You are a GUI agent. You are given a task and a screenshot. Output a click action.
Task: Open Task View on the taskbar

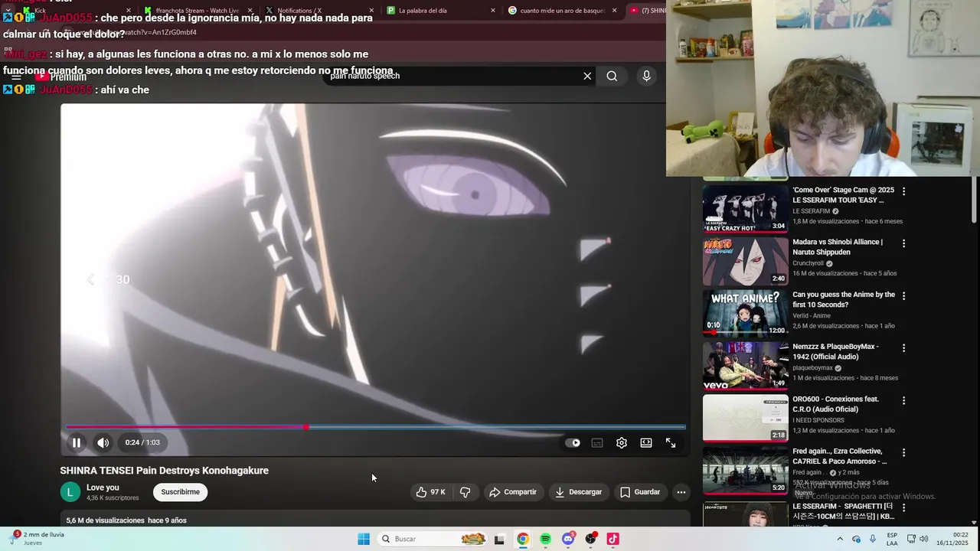499,539
